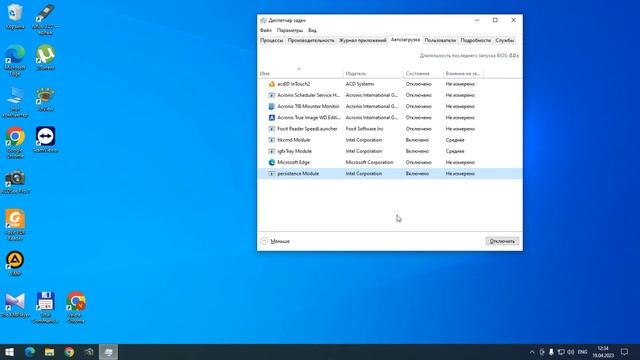Open Google Chrome from the taskbar
Screen dimensions: 640x360
click(x=69, y=352)
